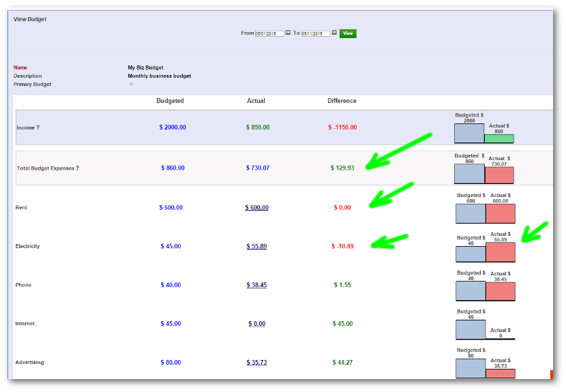566x392 pixels.
Task: Click the Income help question mark
Action: coord(38,128)
